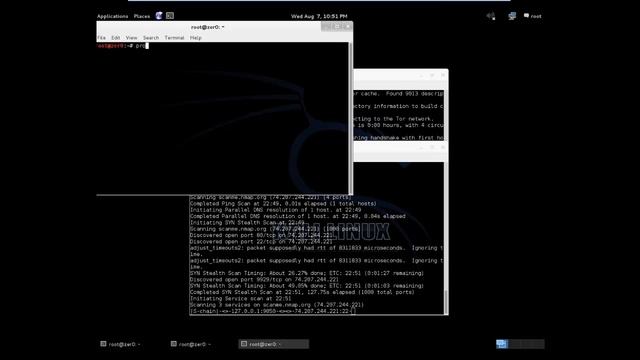This screenshot has height=360, width=640.
Task: Select the active workspace in switcher
Action: point(502,344)
